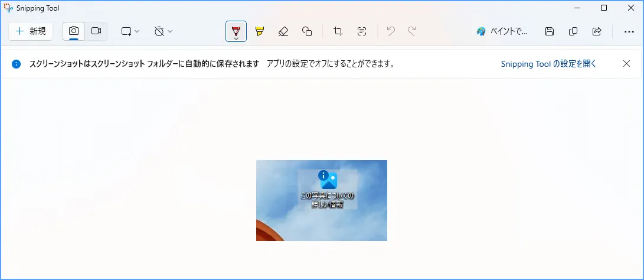This screenshot has width=644, height=280.
Task: Click the スクリーンショットはスクリーンショット フォルダーに自動的に保存されます text
Action: tap(144, 64)
